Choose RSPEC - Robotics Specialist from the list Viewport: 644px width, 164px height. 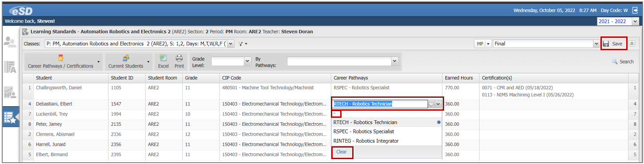[x=363, y=132]
